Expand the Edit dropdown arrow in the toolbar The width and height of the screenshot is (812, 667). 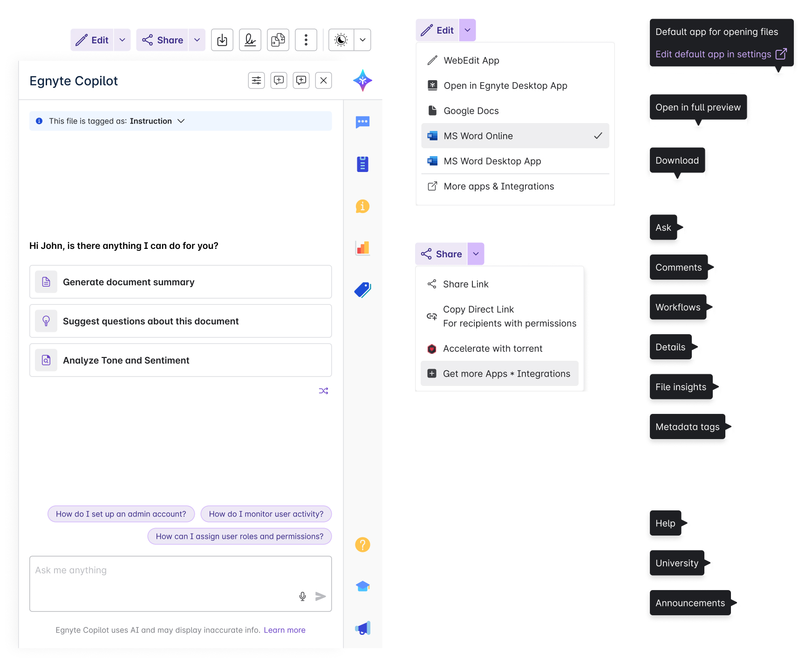122,40
